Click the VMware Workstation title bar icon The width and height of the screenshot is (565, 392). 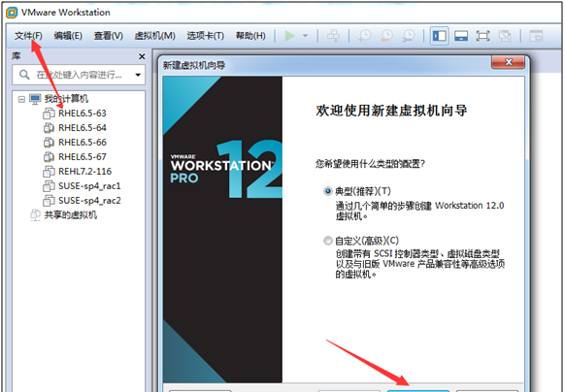click(x=12, y=13)
